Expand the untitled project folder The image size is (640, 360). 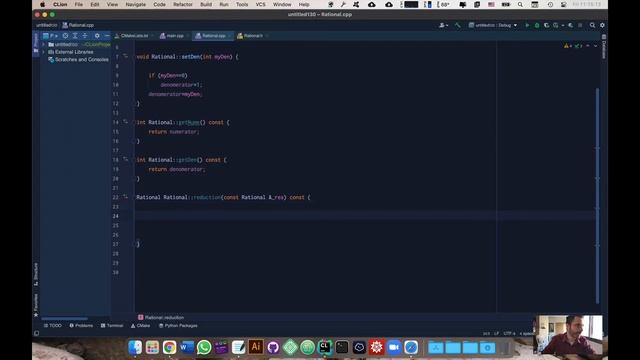(44, 44)
